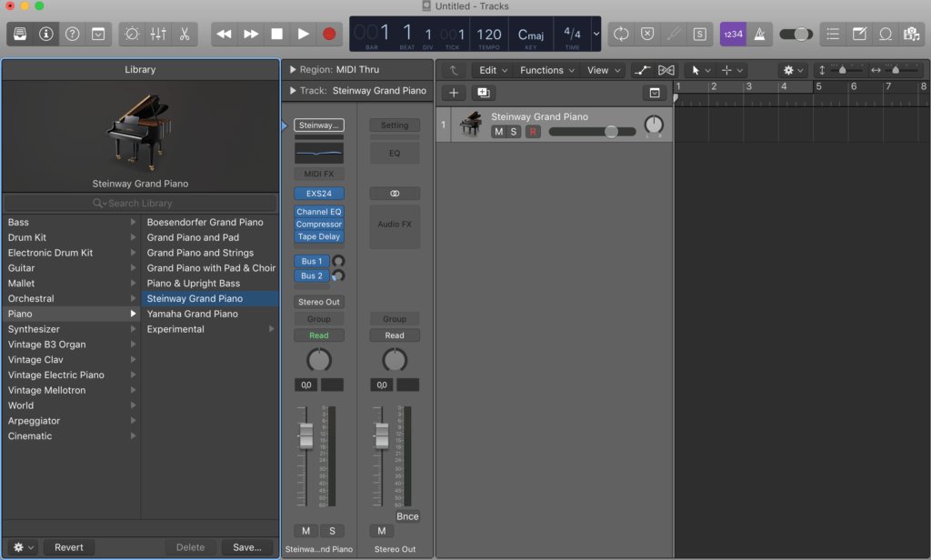Open Quick Help question mark button
931x560 pixels.
click(72, 34)
